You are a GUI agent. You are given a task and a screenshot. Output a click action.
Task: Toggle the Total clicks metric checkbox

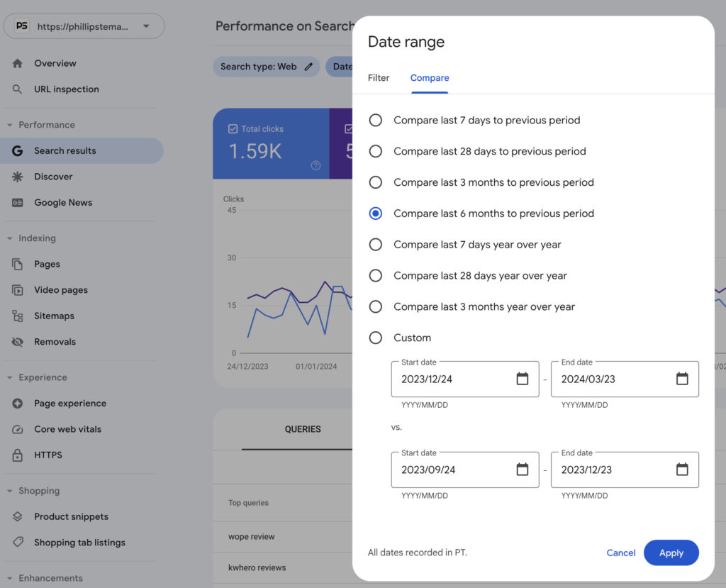point(233,129)
